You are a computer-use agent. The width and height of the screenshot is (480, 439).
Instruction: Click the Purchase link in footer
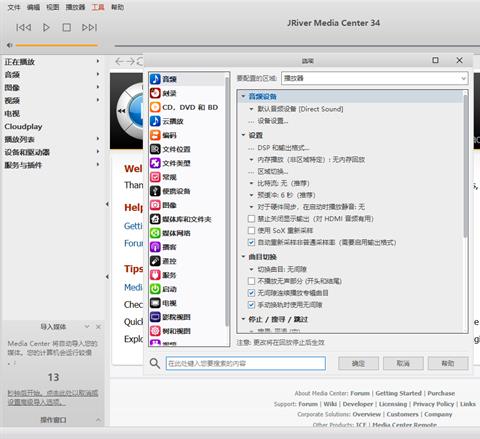[441, 393]
